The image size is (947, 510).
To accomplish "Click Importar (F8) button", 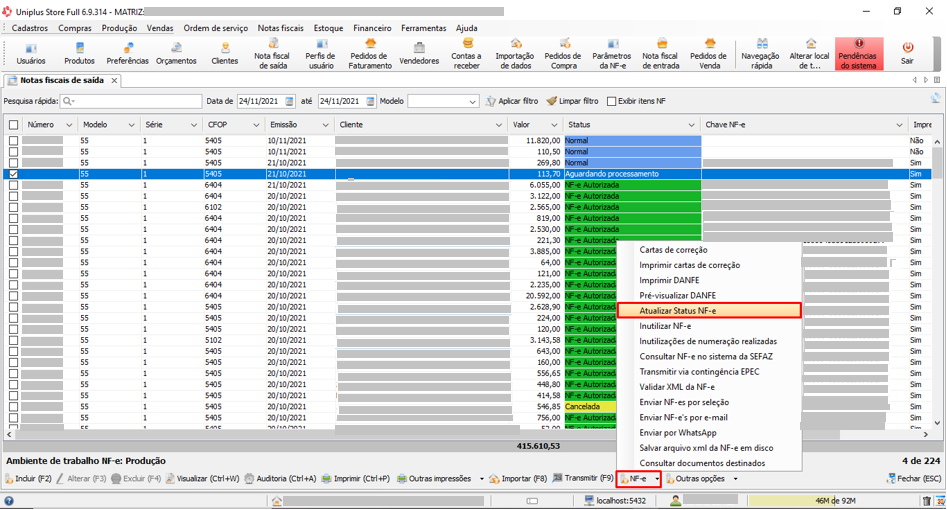I will 518,479.
